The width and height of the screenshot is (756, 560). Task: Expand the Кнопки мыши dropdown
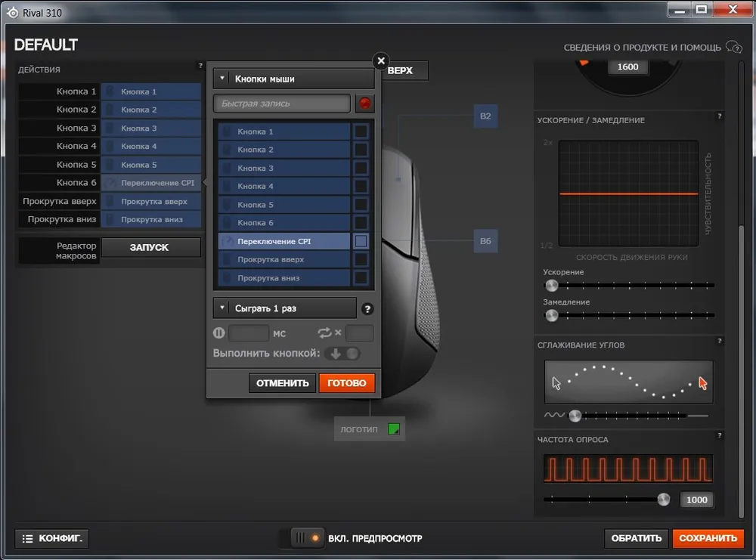(x=293, y=79)
